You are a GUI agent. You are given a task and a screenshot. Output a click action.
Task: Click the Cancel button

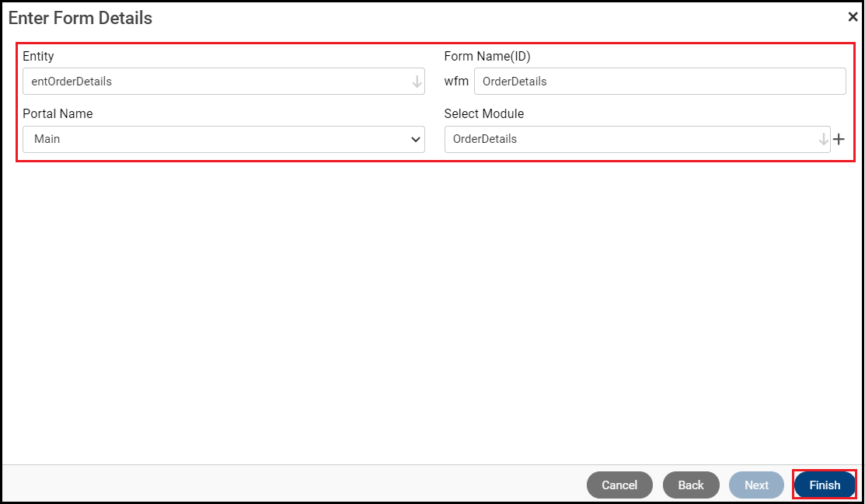tap(619, 484)
